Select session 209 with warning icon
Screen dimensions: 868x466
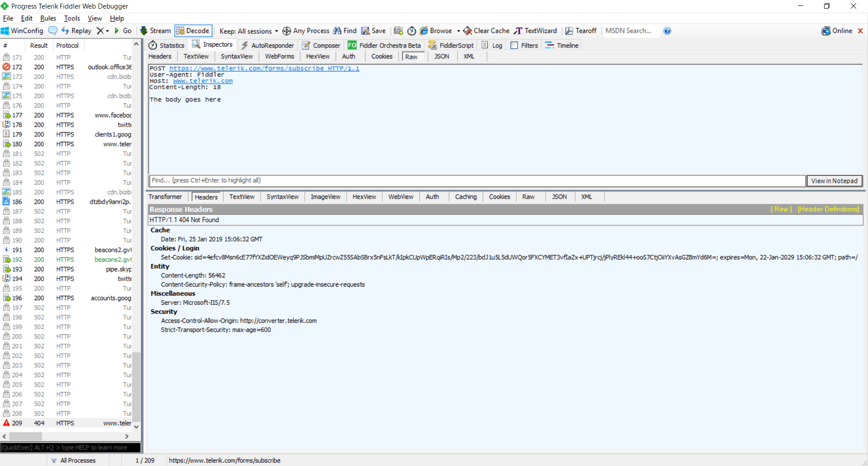[67, 423]
